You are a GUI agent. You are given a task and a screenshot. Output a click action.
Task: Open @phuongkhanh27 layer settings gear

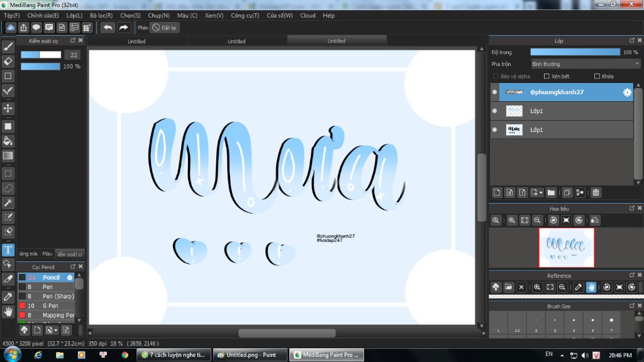(x=627, y=92)
